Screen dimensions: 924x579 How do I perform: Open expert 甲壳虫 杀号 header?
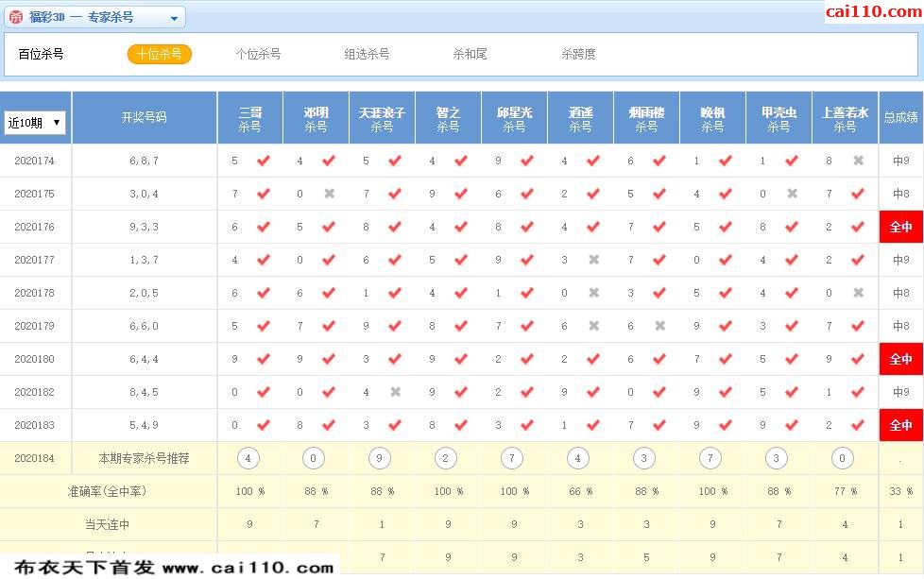(x=779, y=118)
